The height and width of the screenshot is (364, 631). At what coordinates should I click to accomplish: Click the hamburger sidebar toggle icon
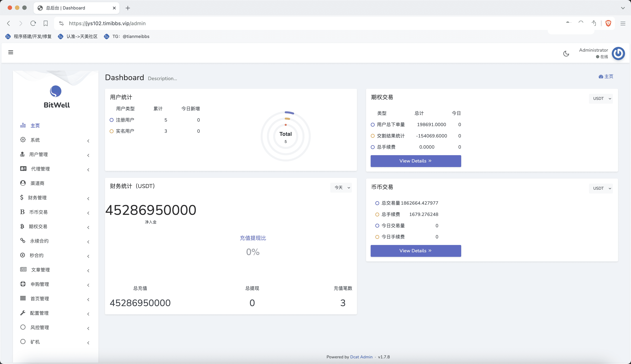coord(11,52)
